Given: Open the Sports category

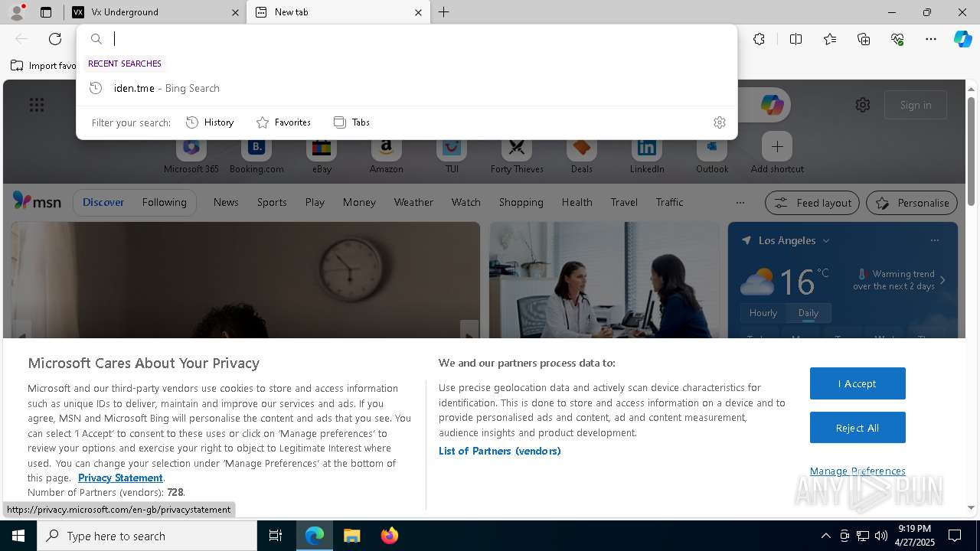Looking at the screenshot, I should (x=272, y=202).
